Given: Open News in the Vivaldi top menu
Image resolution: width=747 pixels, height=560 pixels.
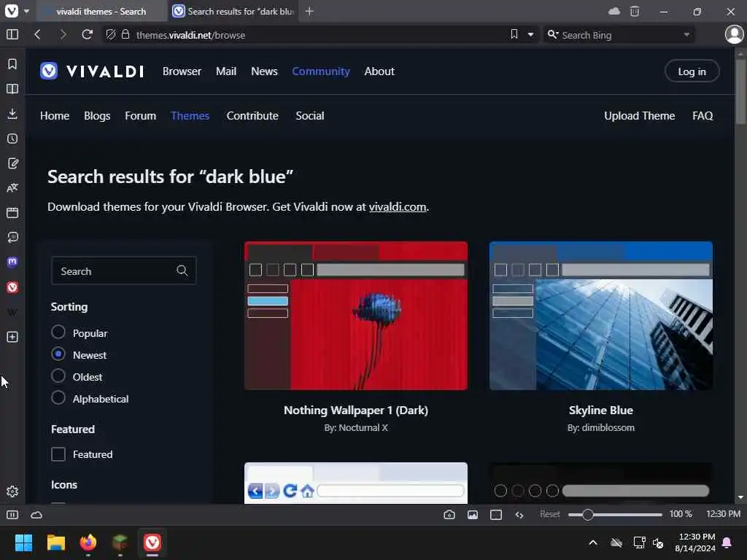Looking at the screenshot, I should click(x=264, y=71).
